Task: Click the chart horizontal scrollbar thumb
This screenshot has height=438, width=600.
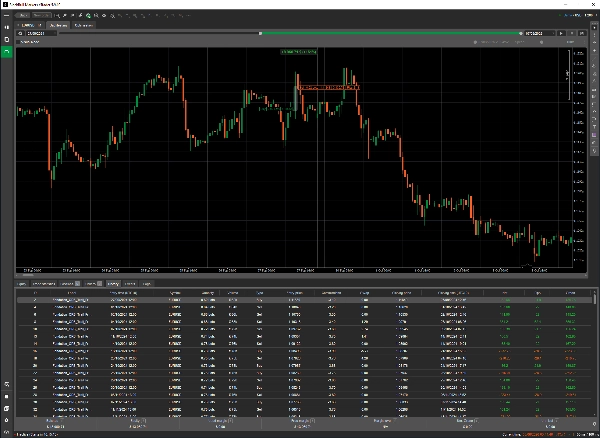Action: pyautogui.click(x=29, y=275)
